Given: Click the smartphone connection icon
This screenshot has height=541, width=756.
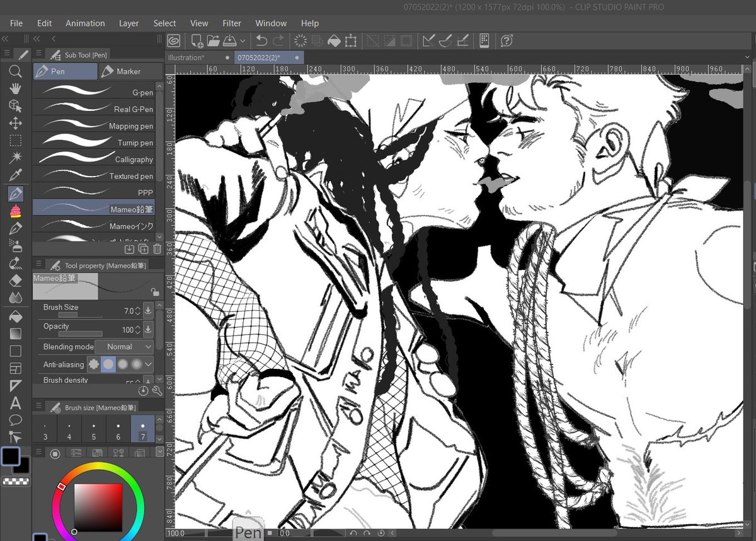Looking at the screenshot, I should coord(484,41).
